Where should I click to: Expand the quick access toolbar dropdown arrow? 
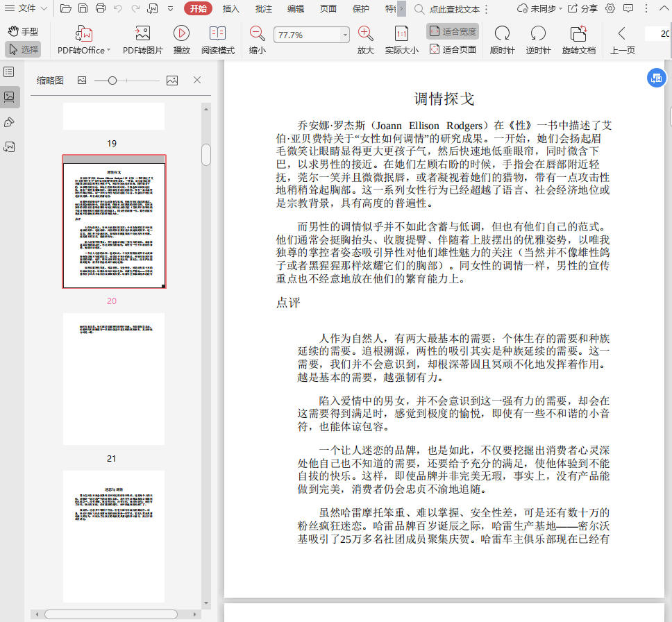tap(171, 8)
